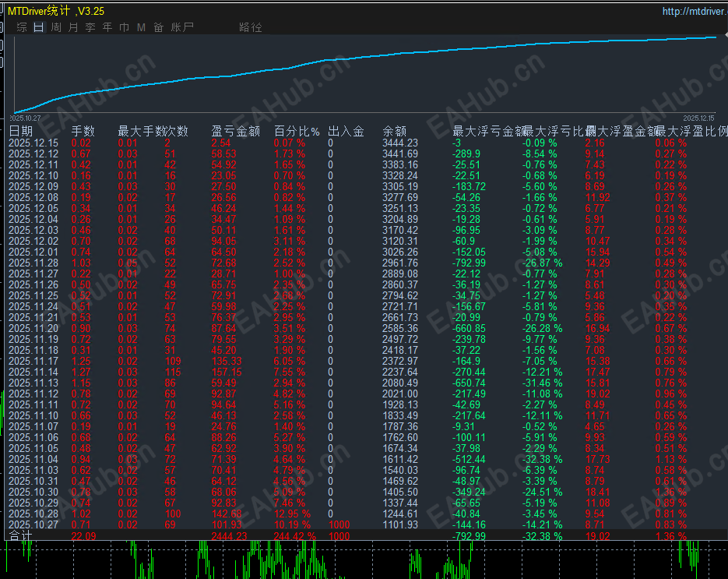Open the 币 currency tab
Image resolution: width=728 pixels, height=579 pixels.
pyautogui.click(x=124, y=27)
